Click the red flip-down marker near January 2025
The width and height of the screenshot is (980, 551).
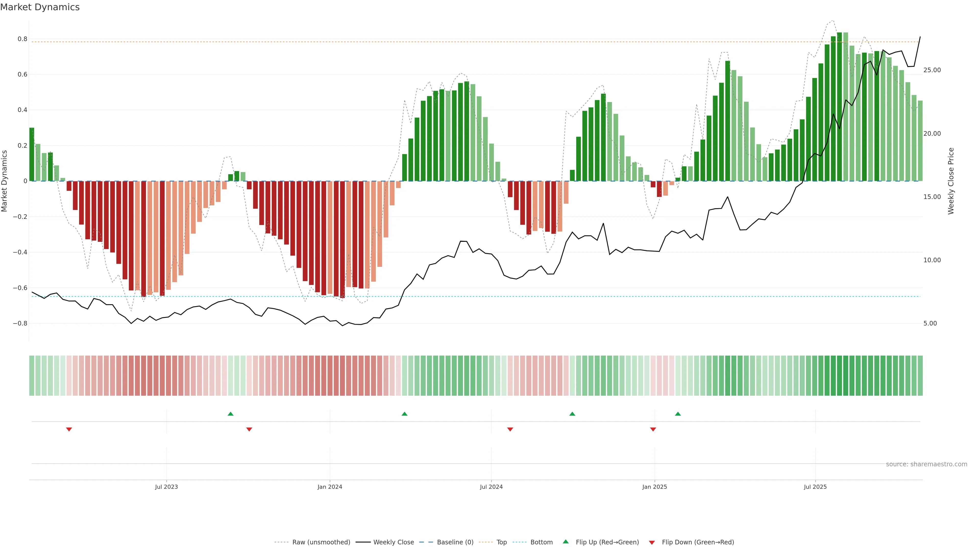653,429
